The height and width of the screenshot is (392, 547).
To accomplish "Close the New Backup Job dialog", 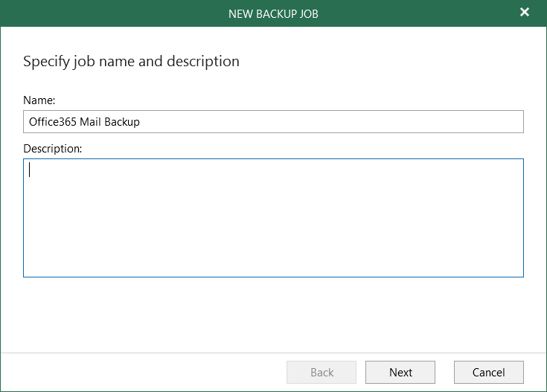I will point(525,13).
